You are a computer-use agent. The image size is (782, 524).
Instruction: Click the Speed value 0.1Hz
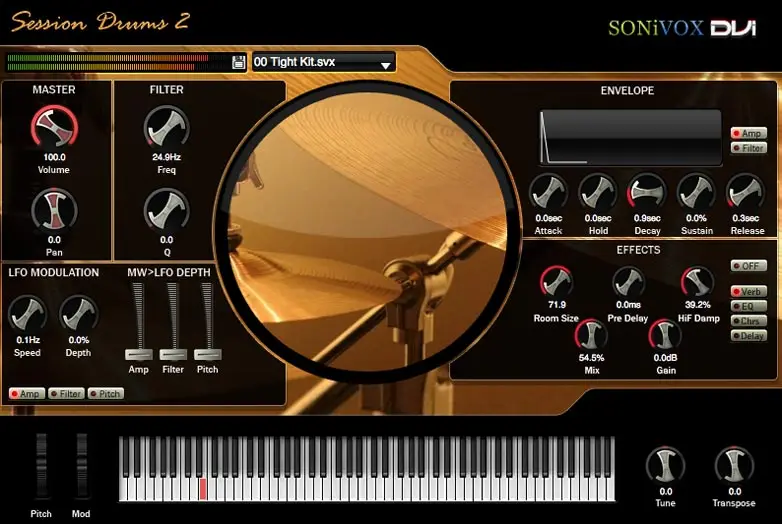pos(28,340)
